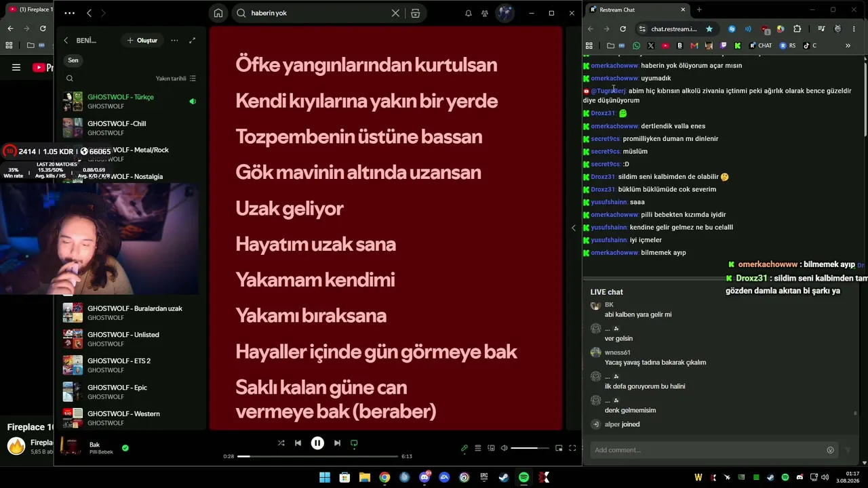The image size is (868, 488).
Task: Open the GHOSTWOLF - Türkçe playlist
Action: (x=132, y=102)
